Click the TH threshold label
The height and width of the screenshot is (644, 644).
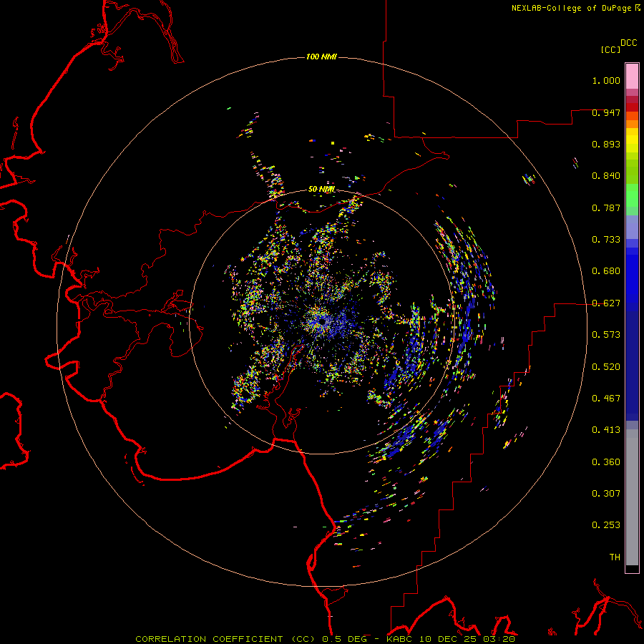(x=615, y=557)
